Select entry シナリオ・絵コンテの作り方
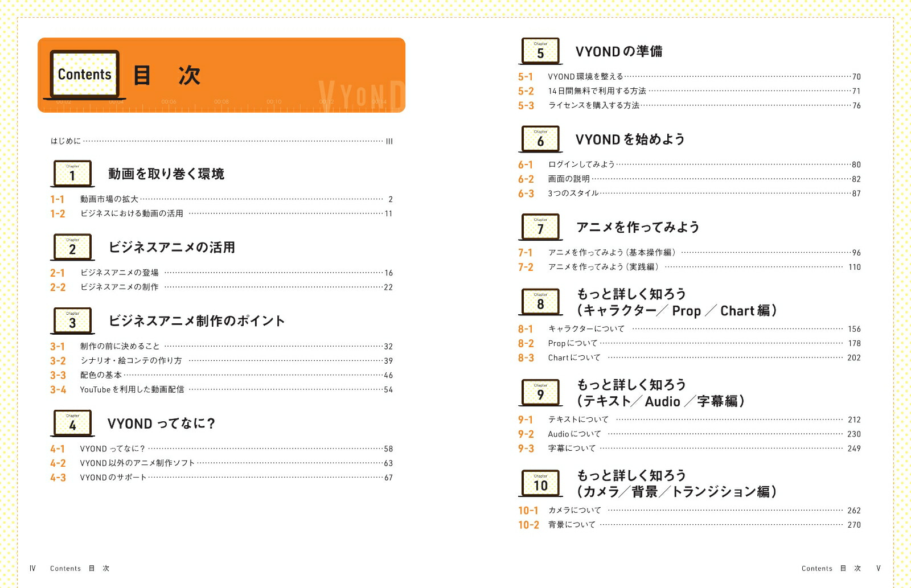This screenshot has height=588, width=911. click(x=131, y=361)
